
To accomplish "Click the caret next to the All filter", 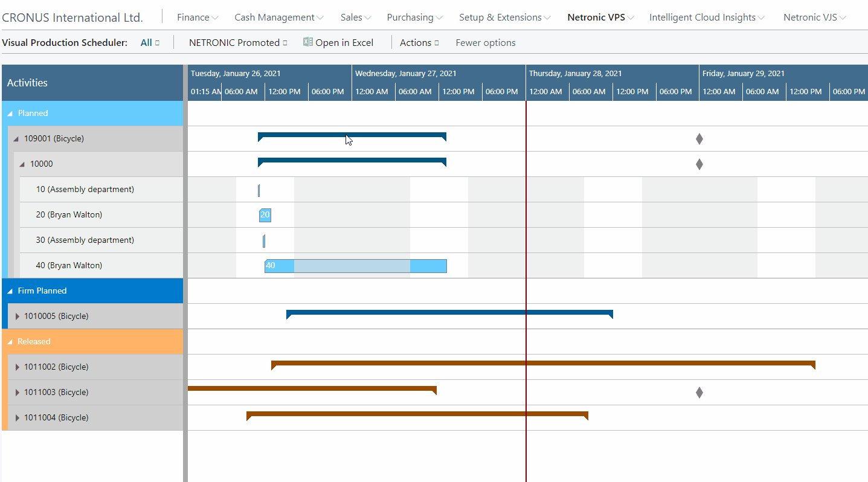I will [x=158, y=42].
